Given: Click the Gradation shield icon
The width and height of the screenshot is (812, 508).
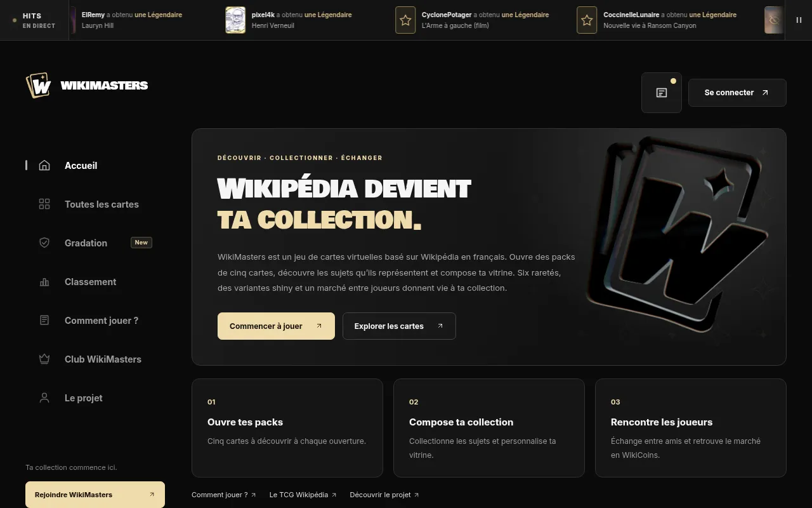Looking at the screenshot, I should pos(44,243).
